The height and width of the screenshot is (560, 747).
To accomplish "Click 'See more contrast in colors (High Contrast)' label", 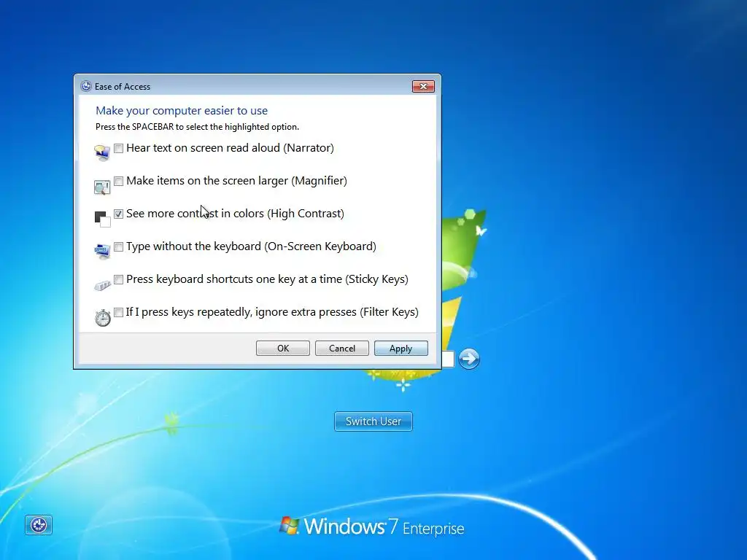I will 235,214.
